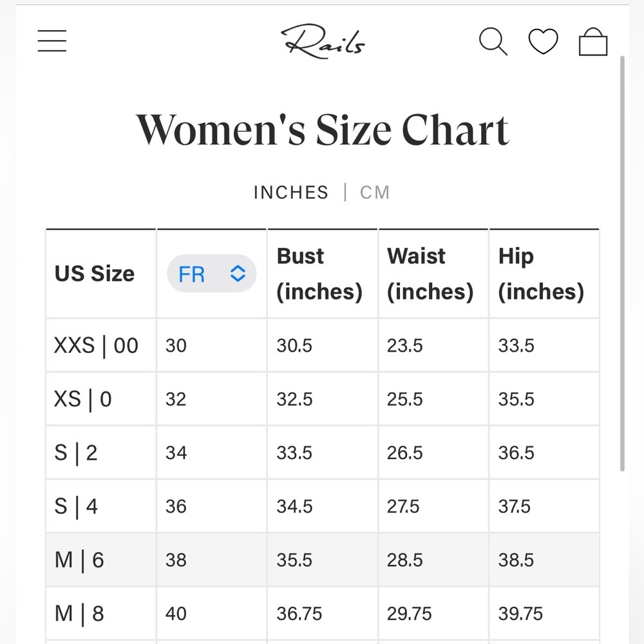Click bust value 35.5 in M | 6 row
Screen dimensions: 644x644
tap(294, 560)
